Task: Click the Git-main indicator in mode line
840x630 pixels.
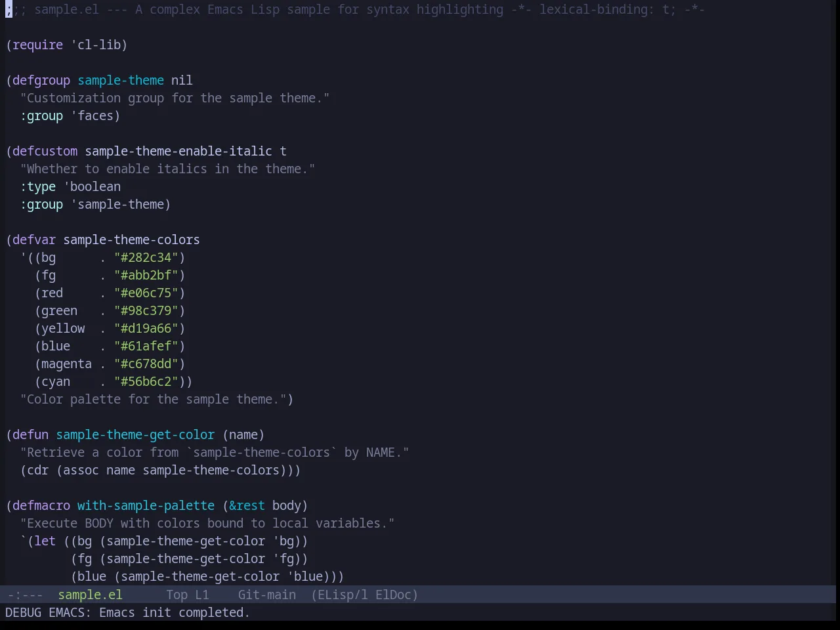Action: 266,595
